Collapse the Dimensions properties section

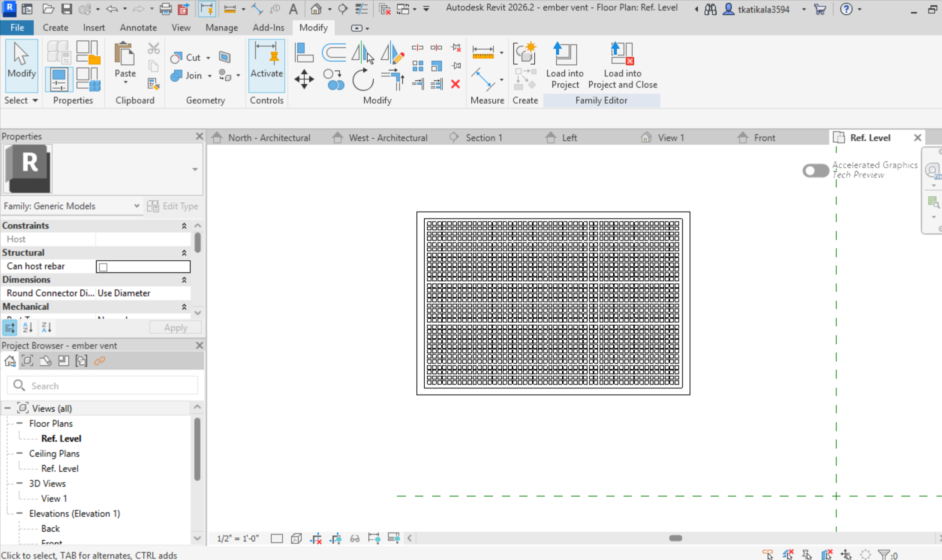(184, 280)
